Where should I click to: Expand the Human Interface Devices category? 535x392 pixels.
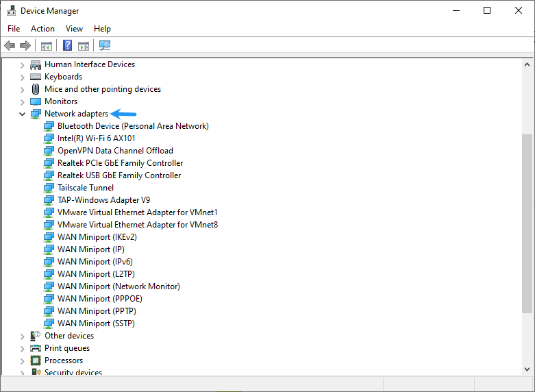click(23, 64)
